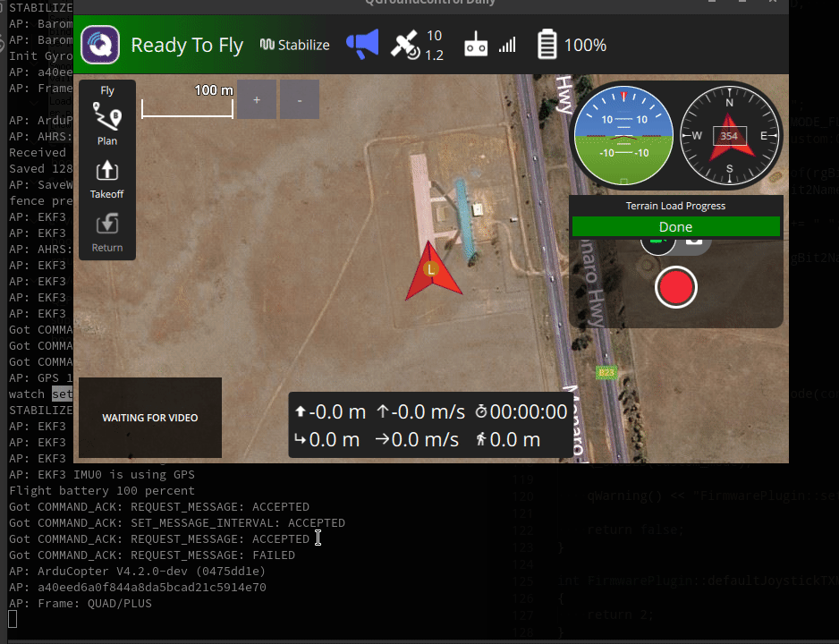Viewport: 839px width, 644px height.
Task: Click the 100% battery percentage
Action: [x=585, y=46]
